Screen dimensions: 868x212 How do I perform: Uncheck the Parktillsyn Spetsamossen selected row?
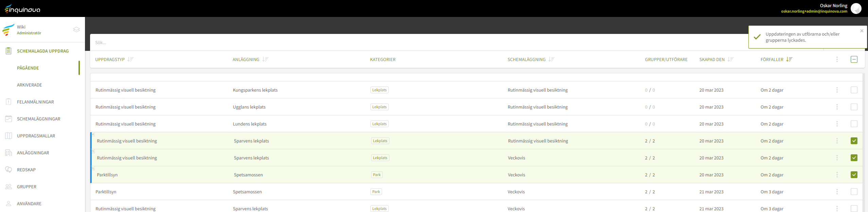[x=854, y=175]
